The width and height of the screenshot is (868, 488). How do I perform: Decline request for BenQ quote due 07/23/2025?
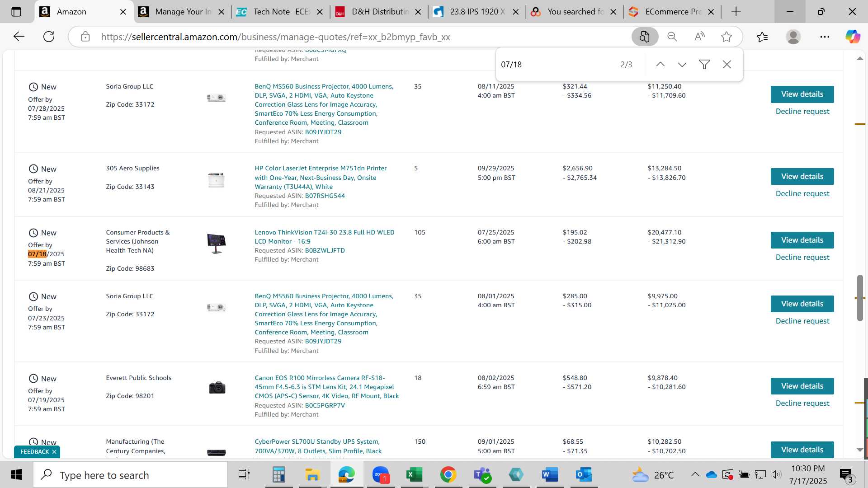(802, 321)
